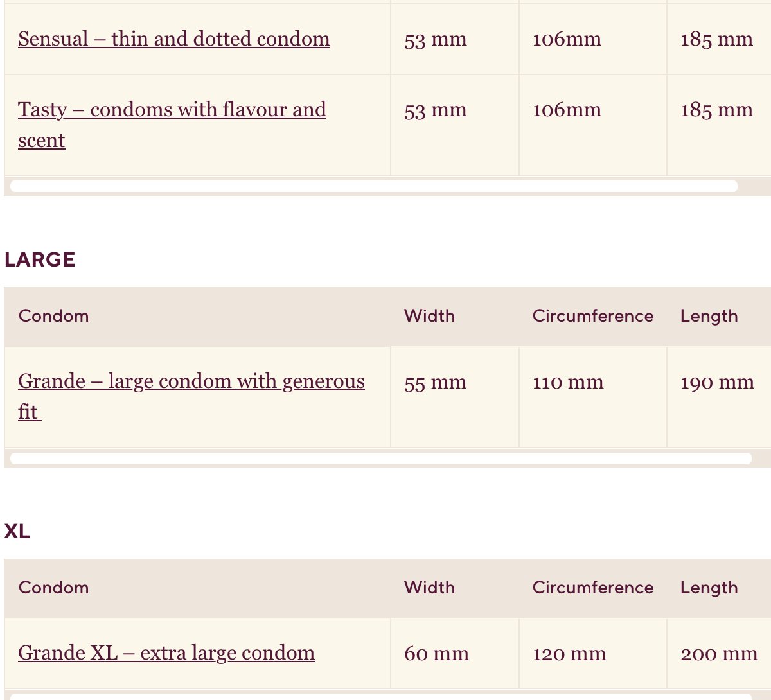Click the Large table's horizontal scrollbar
This screenshot has height=700, width=771.
[381, 459]
